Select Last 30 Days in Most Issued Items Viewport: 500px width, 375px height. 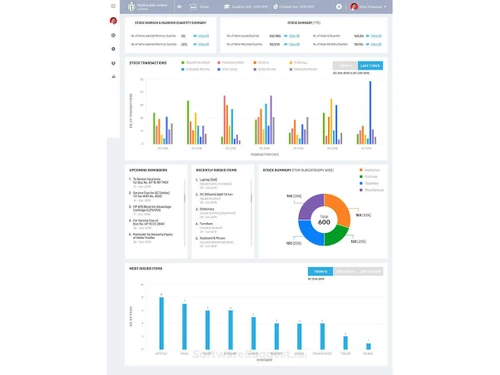[x=370, y=272]
